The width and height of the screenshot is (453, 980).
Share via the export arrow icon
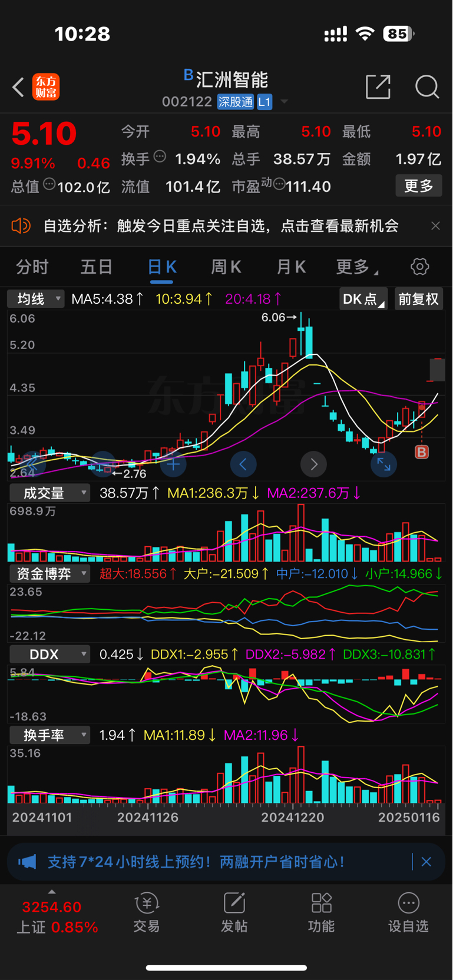click(x=378, y=87)
